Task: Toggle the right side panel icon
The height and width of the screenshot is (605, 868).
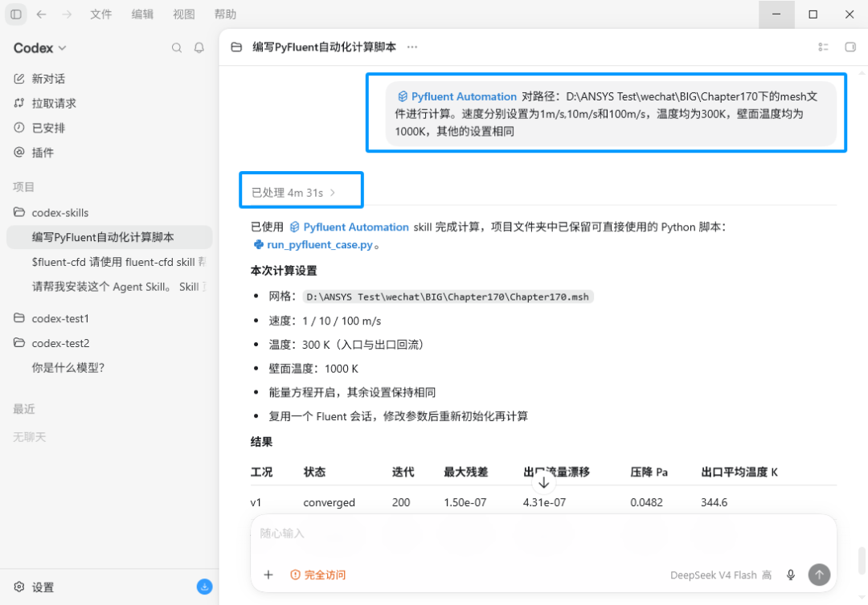Action: click(x=850, y=47)
